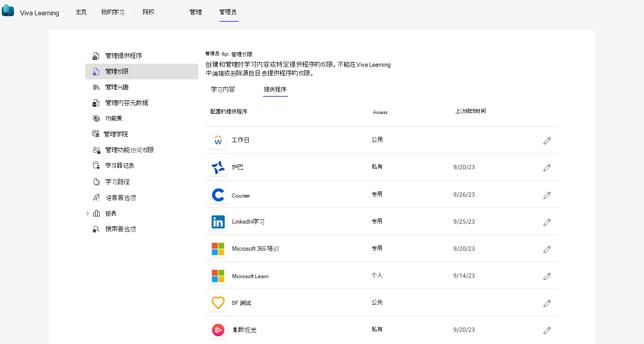Click the Workday provider logo

click(x=218, y=140)
